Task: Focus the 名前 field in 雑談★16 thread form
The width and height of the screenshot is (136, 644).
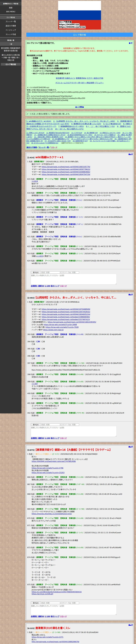Action: 51,603
